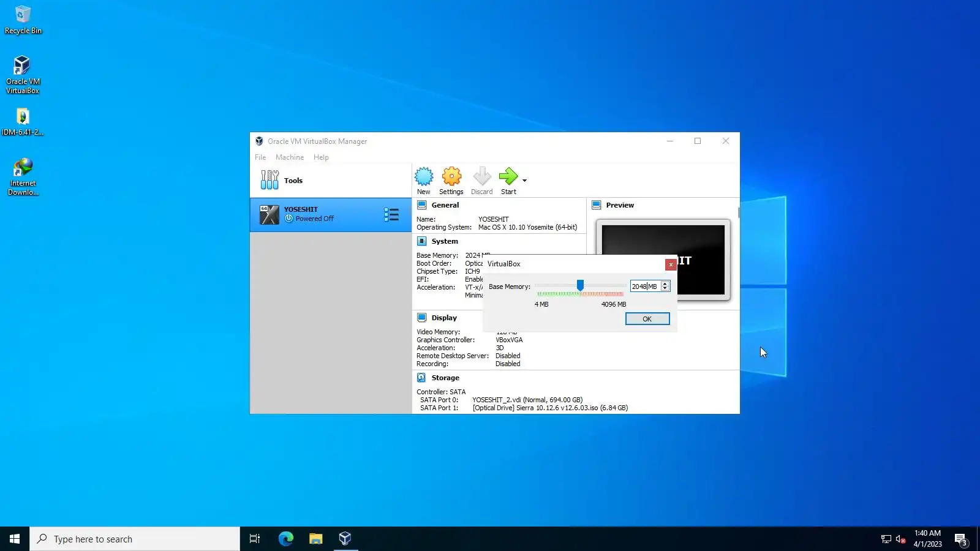Open the Storage section heading

[x=445, y=378]
